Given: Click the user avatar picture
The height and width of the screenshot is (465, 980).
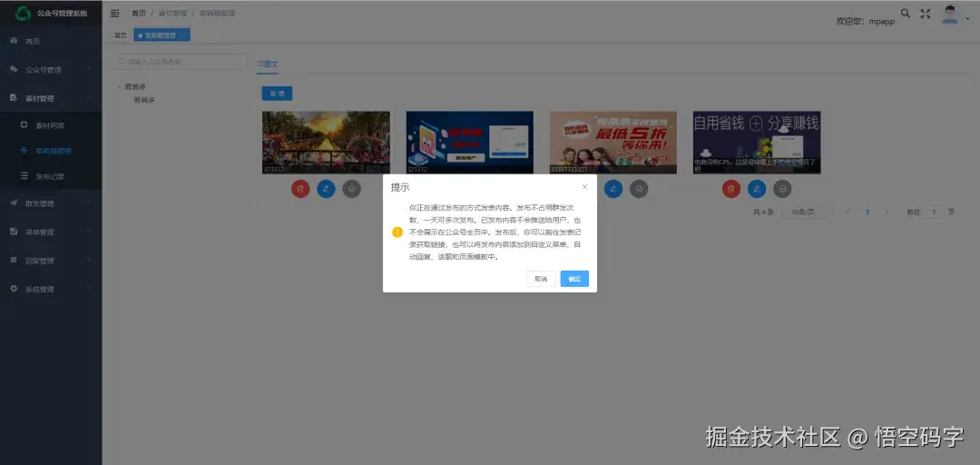Looking at the screenshot, I should pos(951,15).
